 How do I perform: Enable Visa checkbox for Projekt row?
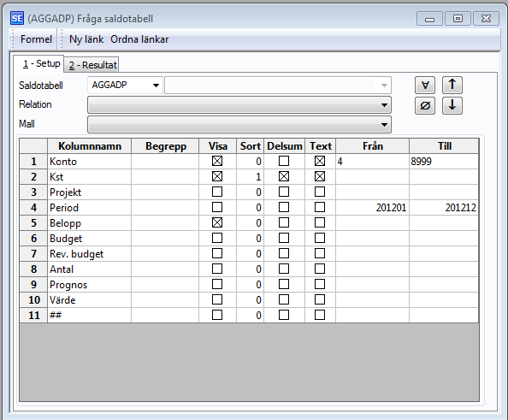point(217,192)
